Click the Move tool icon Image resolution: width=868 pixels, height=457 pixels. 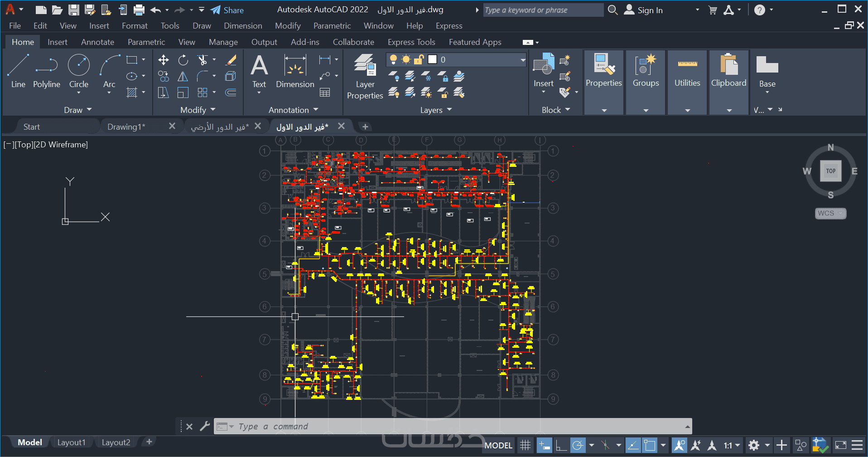164,60
